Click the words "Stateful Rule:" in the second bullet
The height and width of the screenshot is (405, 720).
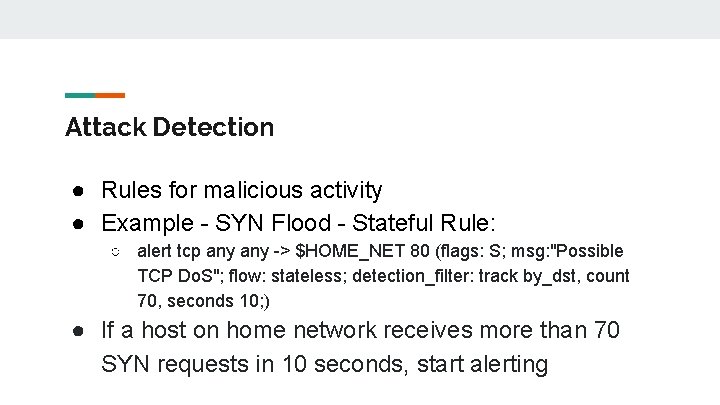click(424, 223)
